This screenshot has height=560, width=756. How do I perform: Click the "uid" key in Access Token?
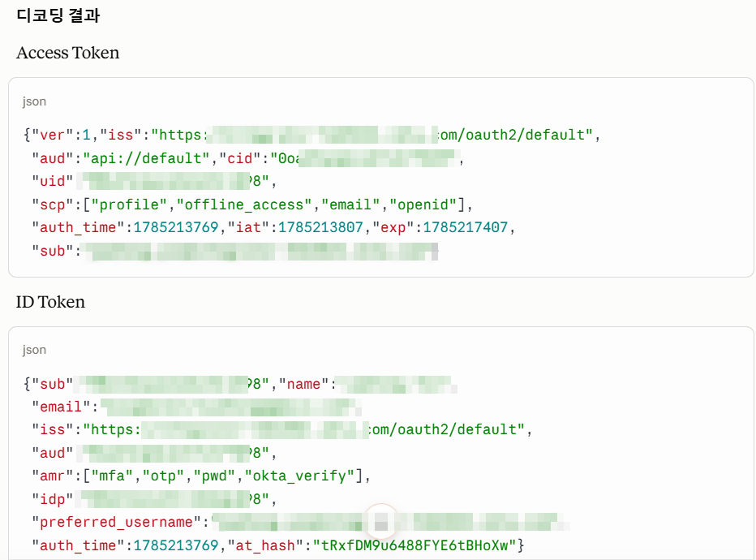53,181
